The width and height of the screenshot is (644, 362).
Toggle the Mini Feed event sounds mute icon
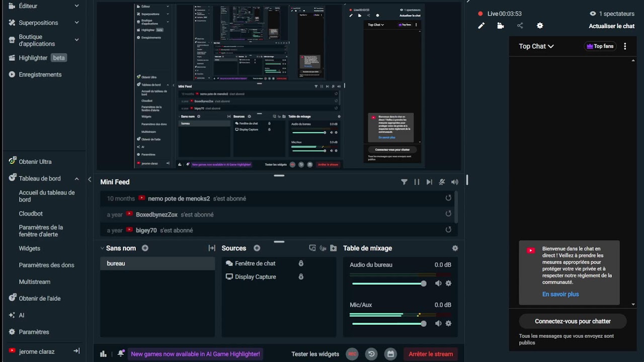click(442, 182)
